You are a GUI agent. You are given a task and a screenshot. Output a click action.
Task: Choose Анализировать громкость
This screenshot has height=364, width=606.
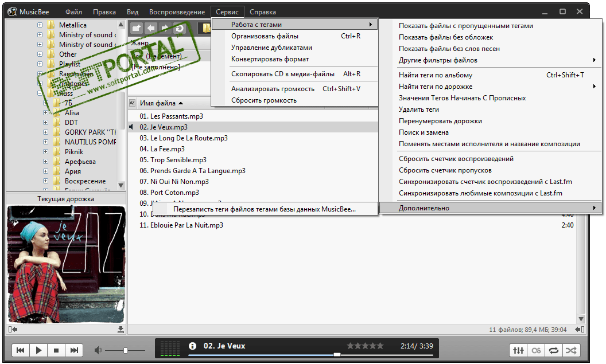(x=294, y=89)
